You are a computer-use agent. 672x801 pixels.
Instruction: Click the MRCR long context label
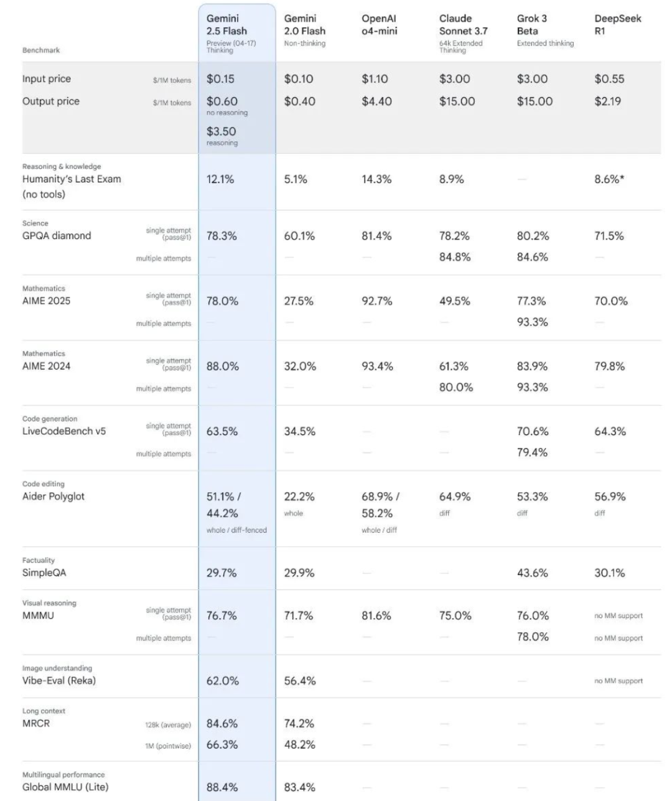click(x=36, y=724)
